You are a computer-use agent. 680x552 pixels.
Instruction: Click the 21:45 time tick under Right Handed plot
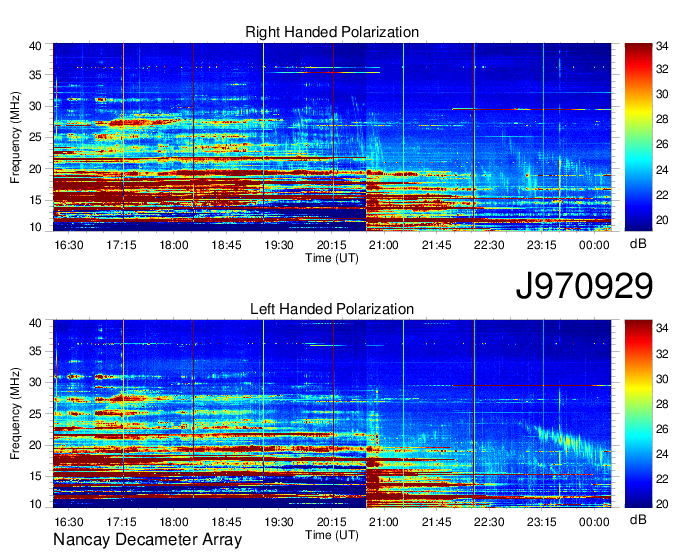(437, 245)
